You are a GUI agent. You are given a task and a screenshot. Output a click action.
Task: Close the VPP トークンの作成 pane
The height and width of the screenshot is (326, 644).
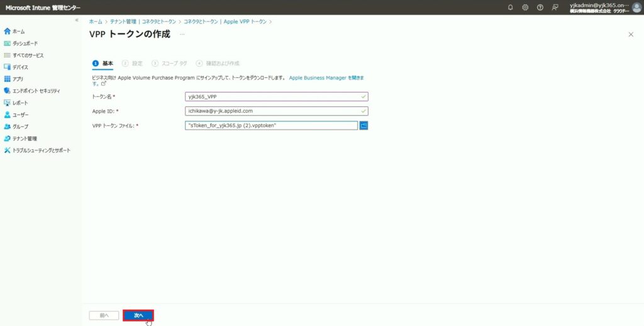tap(631, 35)
